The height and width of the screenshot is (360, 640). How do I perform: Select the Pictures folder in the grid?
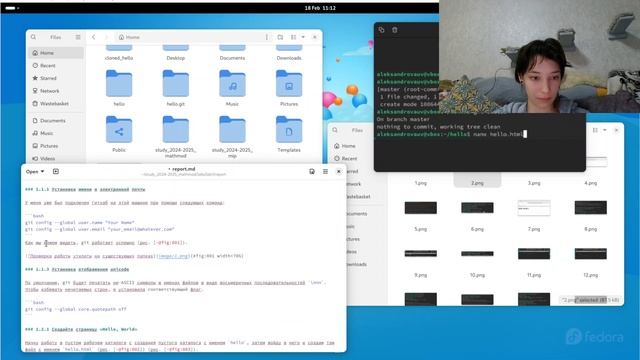point(289,83)
